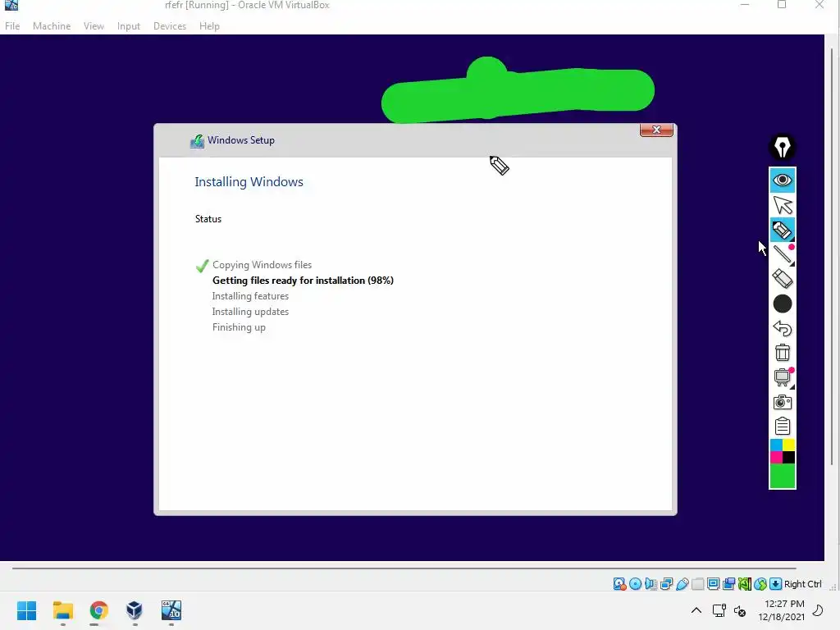Open the Help menu
The height and width of the screenshot is (630, 840).
209,25
